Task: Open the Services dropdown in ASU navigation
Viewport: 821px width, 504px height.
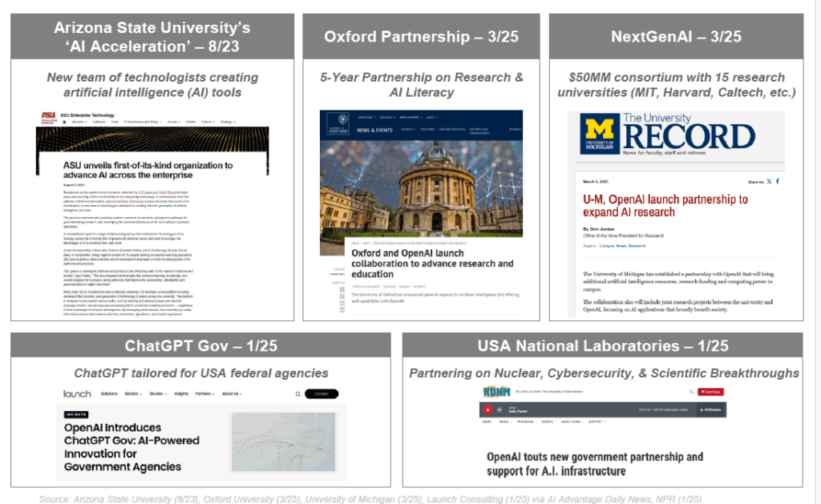Action: pyautogui.click(x=79, y=122)
